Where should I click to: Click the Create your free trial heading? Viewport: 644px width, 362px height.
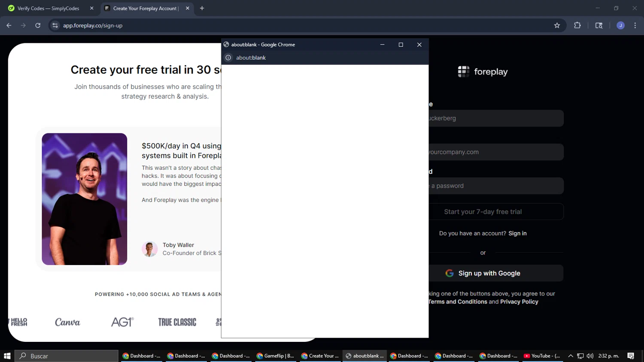point(146,69)
